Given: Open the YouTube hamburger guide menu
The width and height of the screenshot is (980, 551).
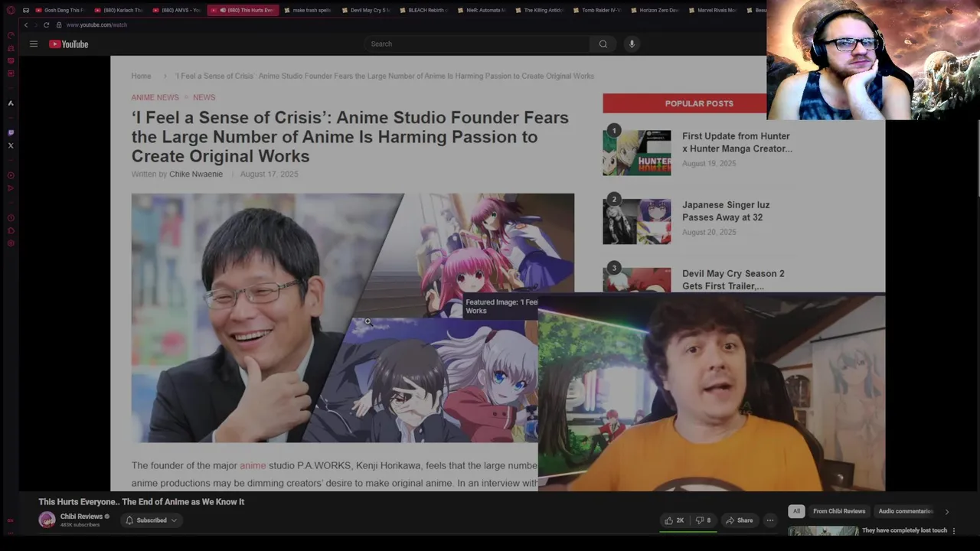Looking at the screenshot, I should click(x=34, y=44).
